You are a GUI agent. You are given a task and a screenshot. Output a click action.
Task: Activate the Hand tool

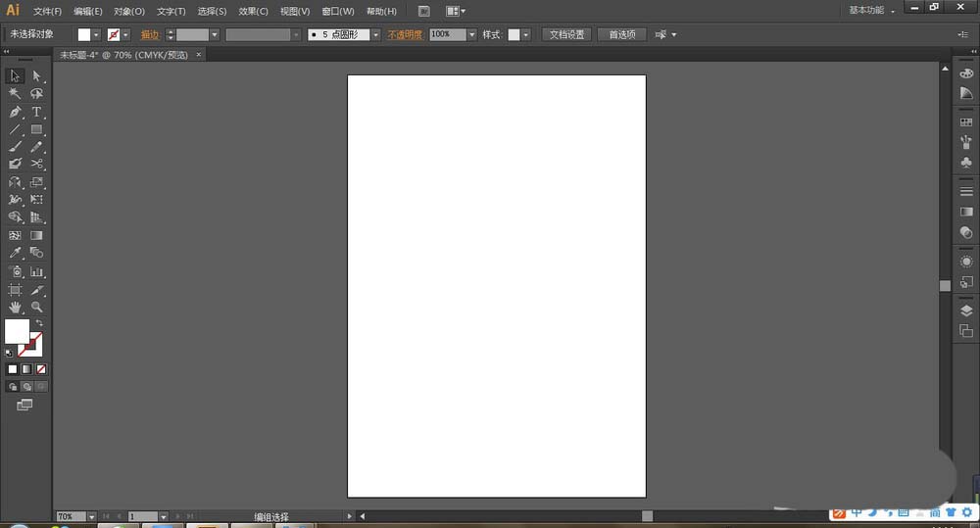15,308
